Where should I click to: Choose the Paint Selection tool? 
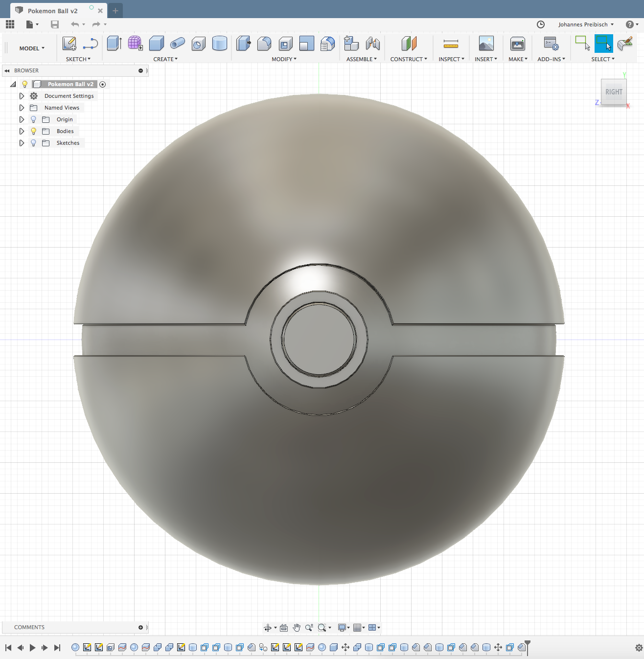click(x=625, y=44)
